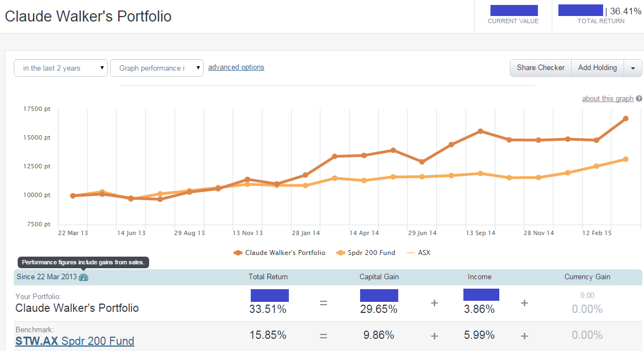Open the STW.AX Spdr 200 Fund benchmark link

75,341
